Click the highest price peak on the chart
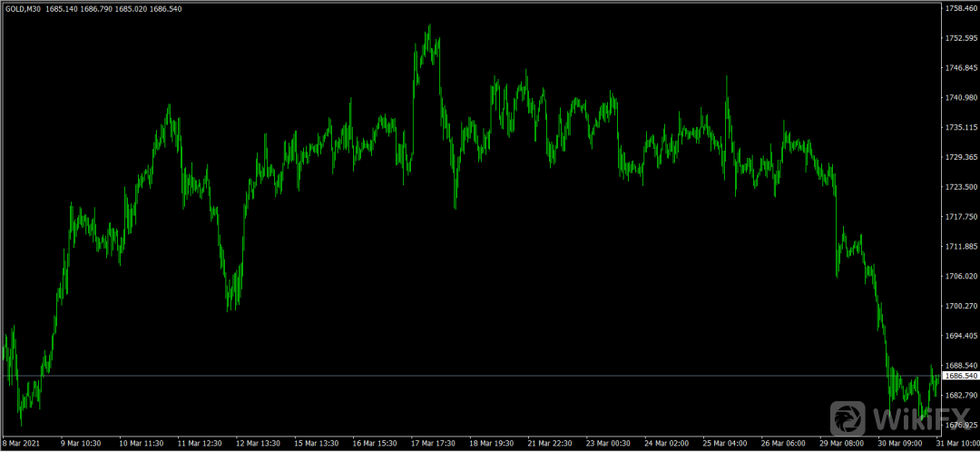The width and height of the screenshot is (980, 452). pyautogui.click(x=428, y=27)
